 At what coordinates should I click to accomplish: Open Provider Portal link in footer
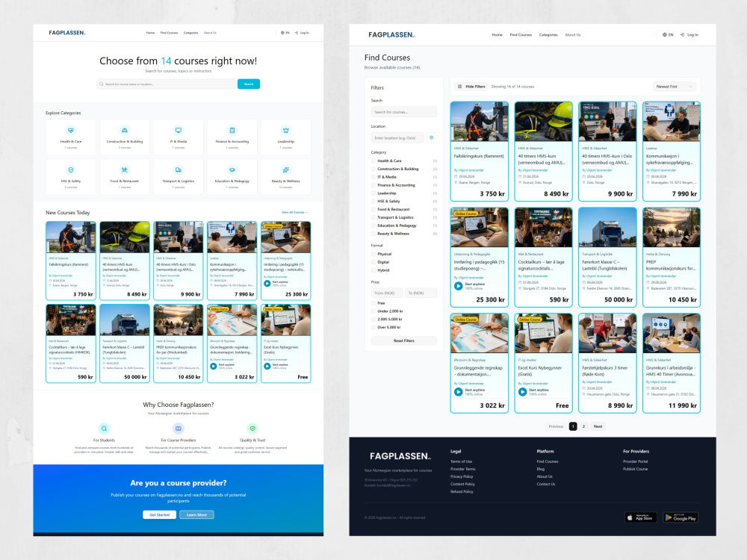[x=636, y=461]
